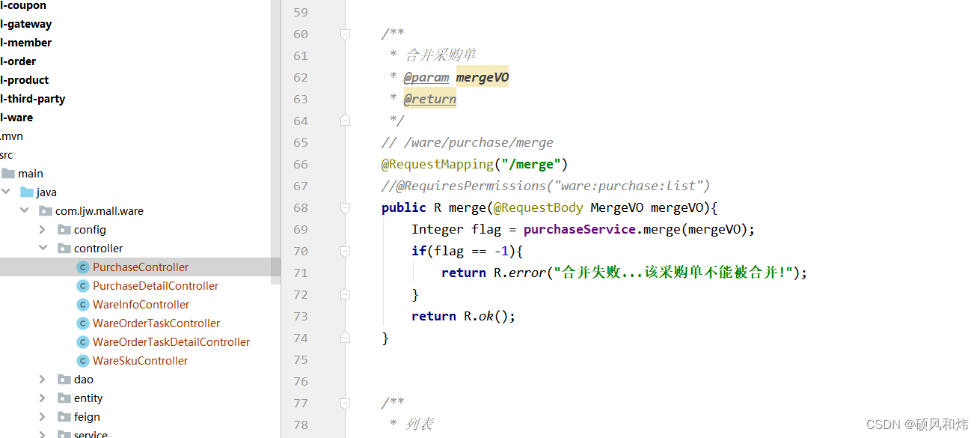This screenshot has width=980, height=438.
Task: Collapse the java folder
Action: coord(6,192)
